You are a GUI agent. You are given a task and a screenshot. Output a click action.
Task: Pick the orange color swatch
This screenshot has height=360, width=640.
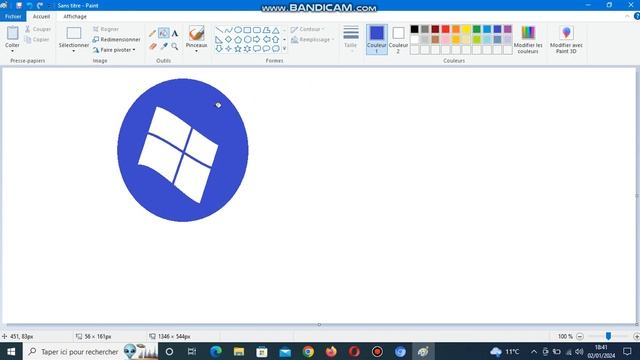[x=456, y=29]
